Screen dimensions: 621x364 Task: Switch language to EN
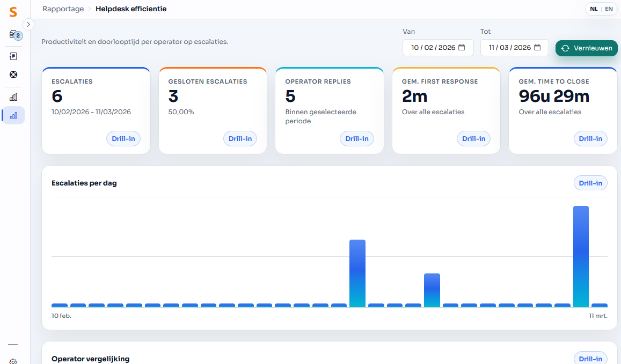[609, 9]
